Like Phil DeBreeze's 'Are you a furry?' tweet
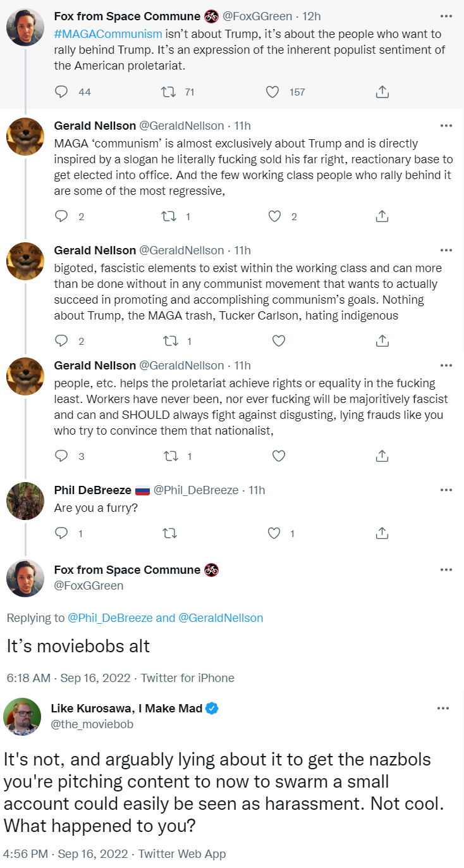 (x=274, y=533)
